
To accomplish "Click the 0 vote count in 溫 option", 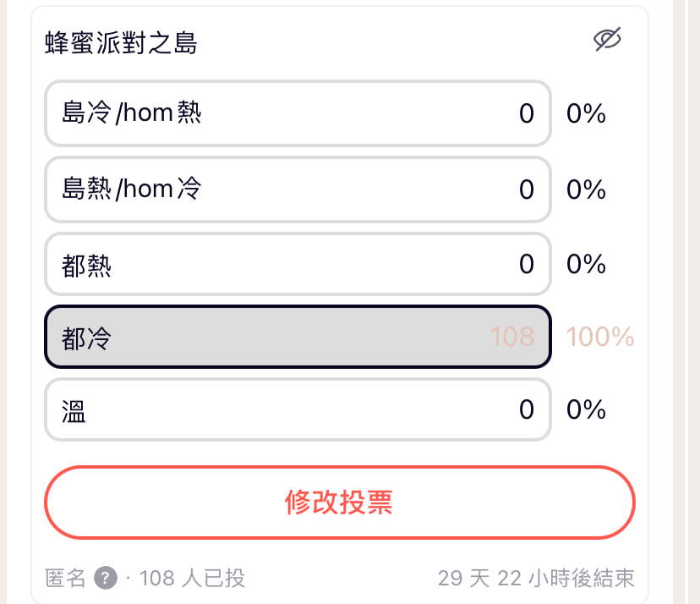I will point(527,409).
